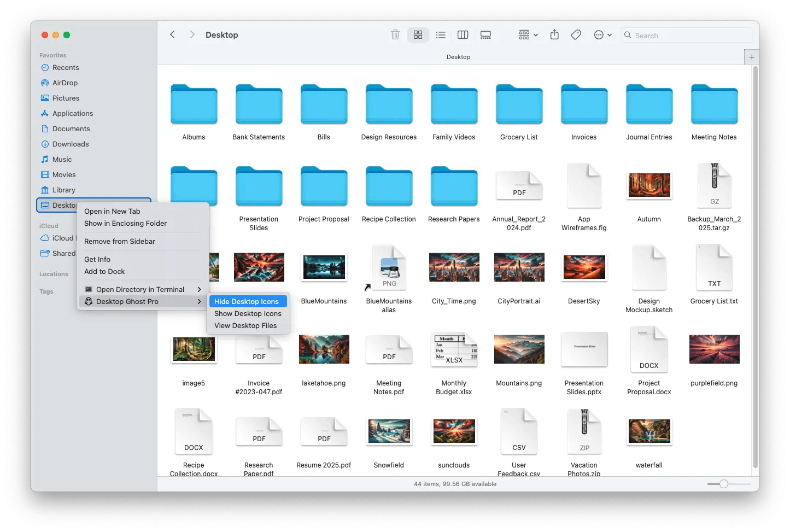Image resolution: width=790 pixels, height=532 pixels.
Task: Click the Pictures sidebar icon
Action: coord(45,98)
